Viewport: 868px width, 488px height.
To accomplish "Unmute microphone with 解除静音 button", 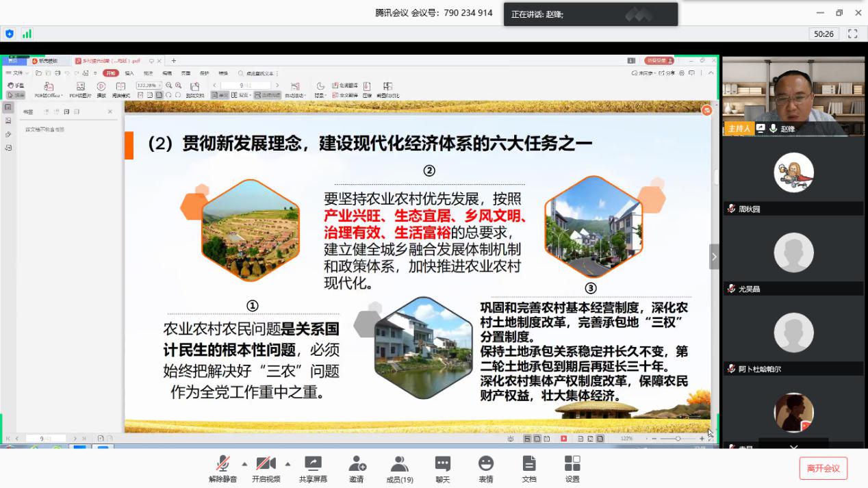I will click(223, 469).
